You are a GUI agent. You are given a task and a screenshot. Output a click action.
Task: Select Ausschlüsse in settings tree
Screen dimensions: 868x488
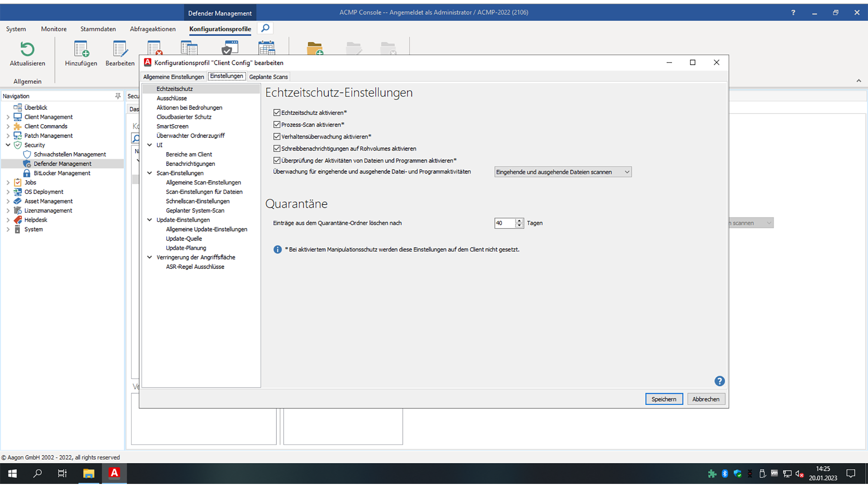171,99
